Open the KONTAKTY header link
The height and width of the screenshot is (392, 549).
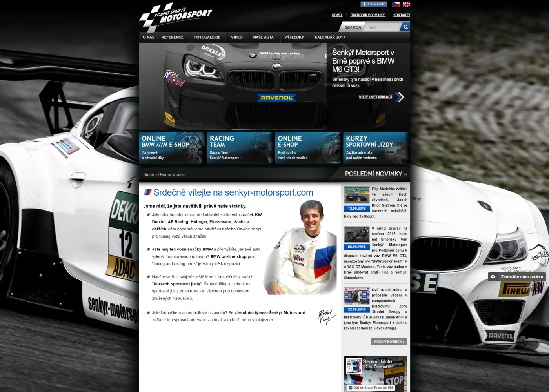pyautogui.click(x=402, y=15)
